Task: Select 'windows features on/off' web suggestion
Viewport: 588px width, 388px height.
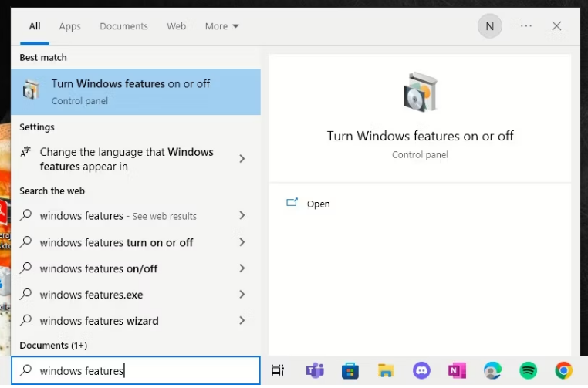Action: tap(136, 268)
